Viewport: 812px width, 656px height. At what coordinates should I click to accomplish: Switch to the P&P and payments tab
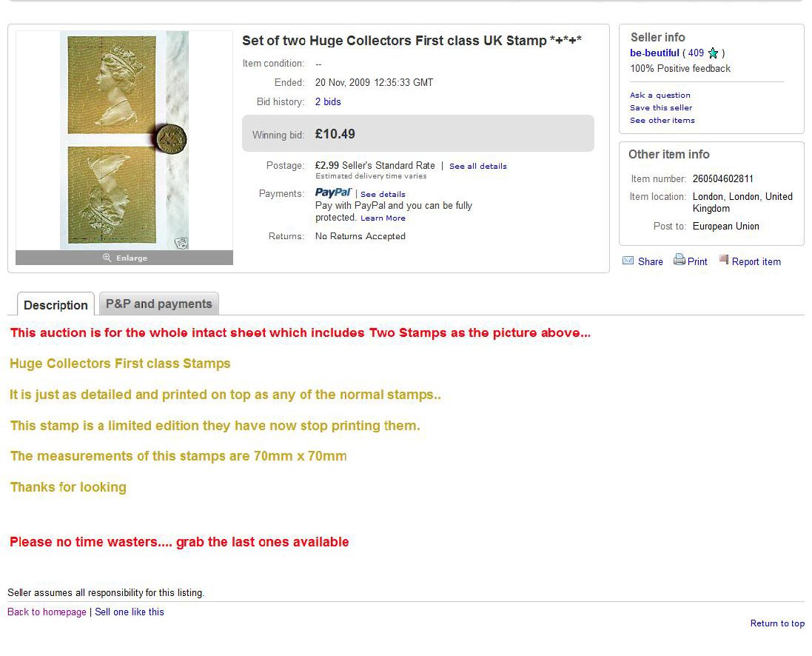[158, 304]
